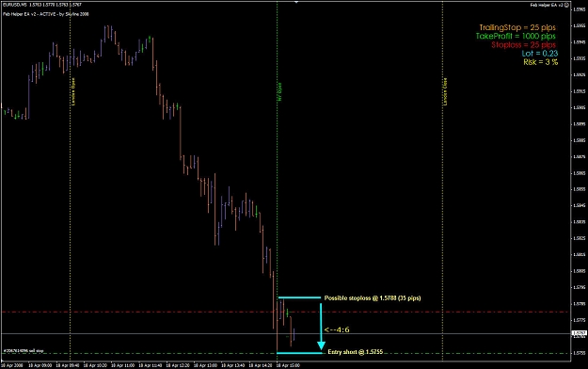This screenshot has height=369, width=588.
Task: Click the '18 Apr 13:00' time axis label
Action: click(x=205, y=365)
